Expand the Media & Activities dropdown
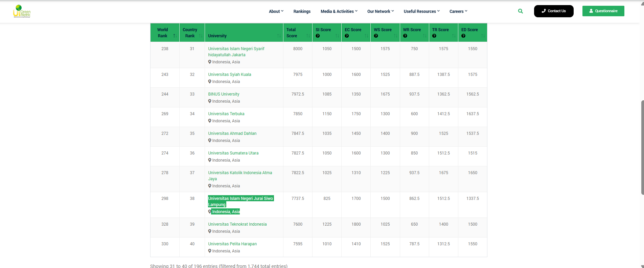The height and width of the screenshot is (268, 644). 339,11
